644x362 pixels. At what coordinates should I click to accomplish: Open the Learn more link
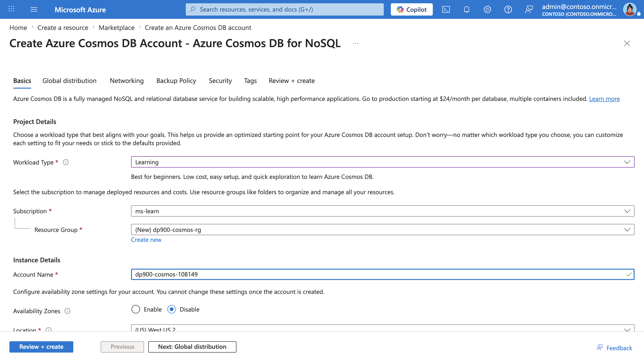click(x=604, y=99)
